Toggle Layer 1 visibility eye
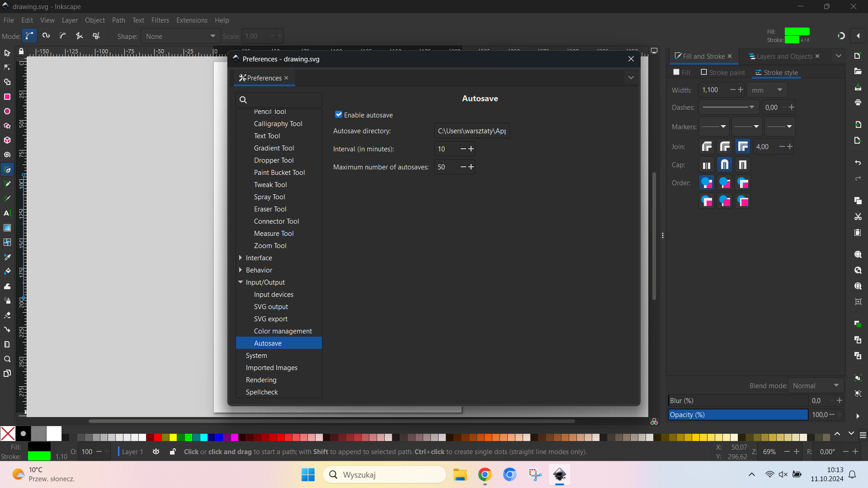Viewport: 868px width, 488px height. 156,451
